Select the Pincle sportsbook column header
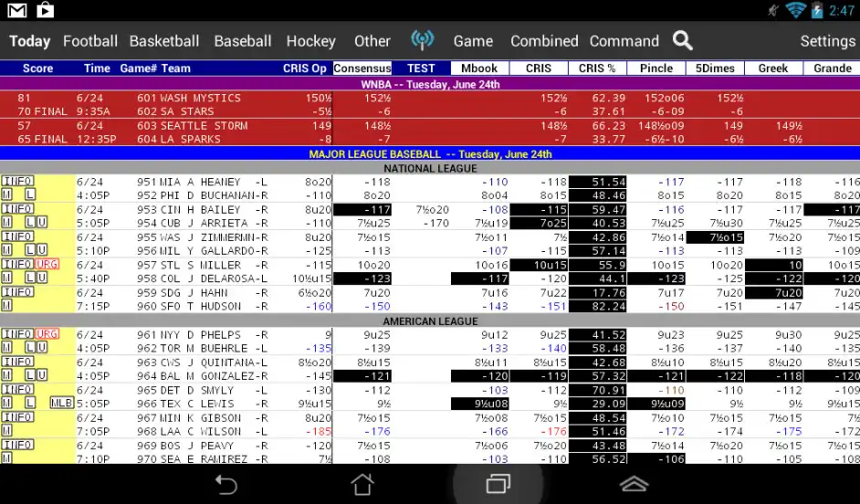Image resolution: width=860 pixels, height=504 pixels. point(655,68)
